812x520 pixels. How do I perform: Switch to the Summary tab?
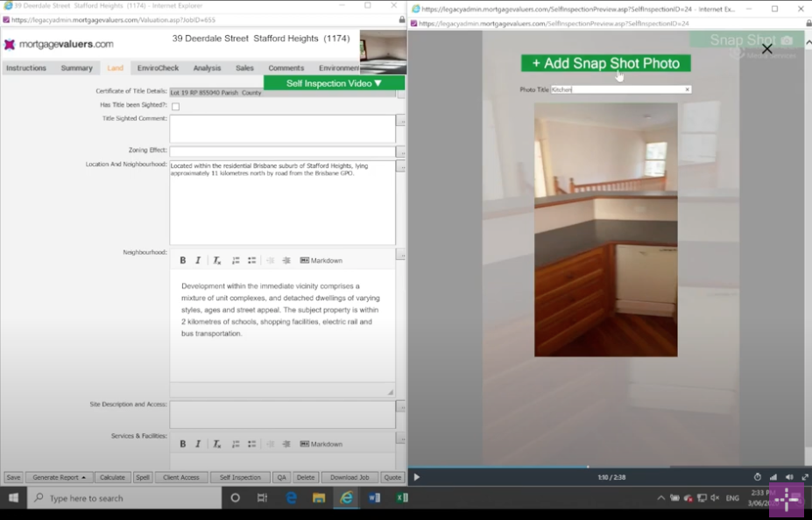pyautogui.click(x=76, y=67)
